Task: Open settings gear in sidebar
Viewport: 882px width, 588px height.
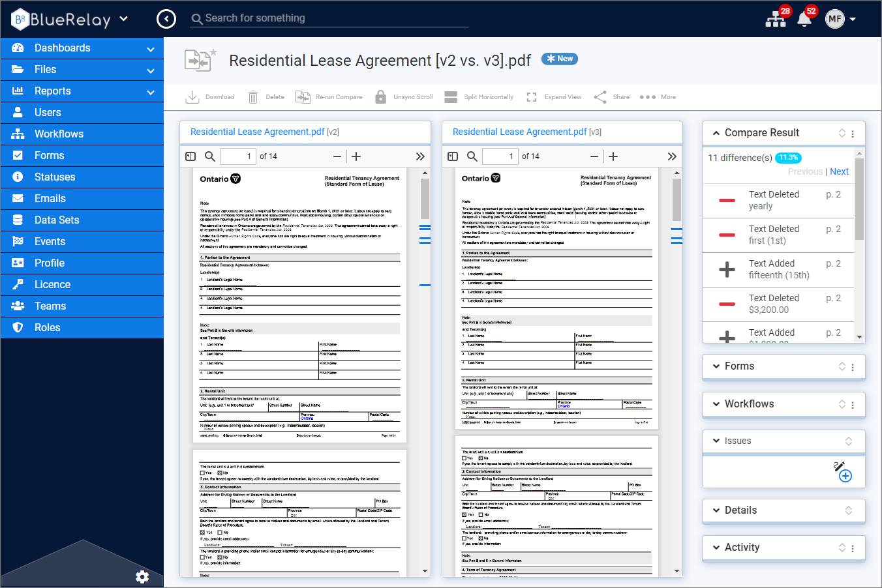Action: tap(142, 577)
